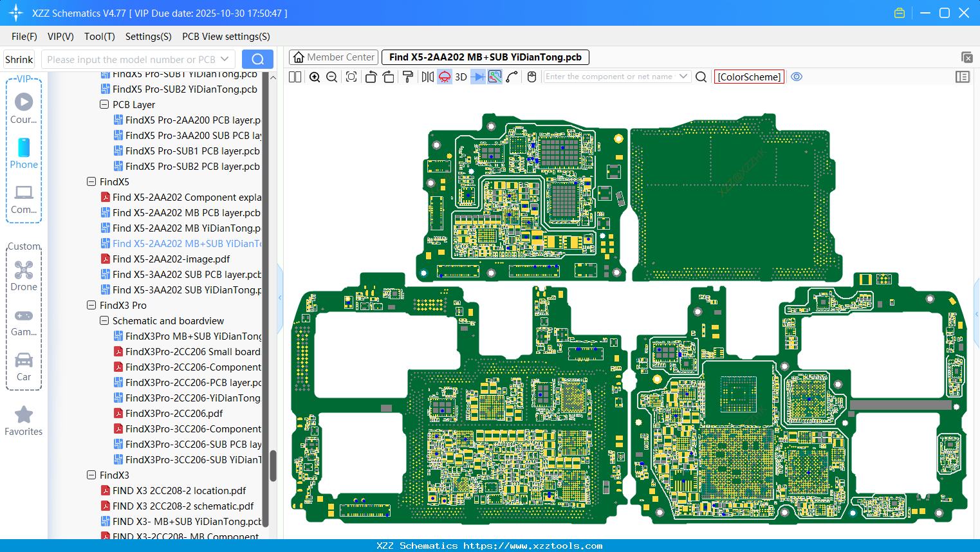Open the ColorScheme button
This screenshot has width=980, height=552.
[749, 77]
